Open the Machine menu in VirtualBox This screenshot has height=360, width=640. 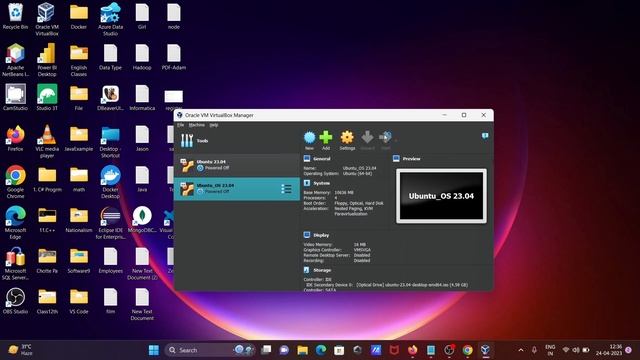[x=197, y=125]
